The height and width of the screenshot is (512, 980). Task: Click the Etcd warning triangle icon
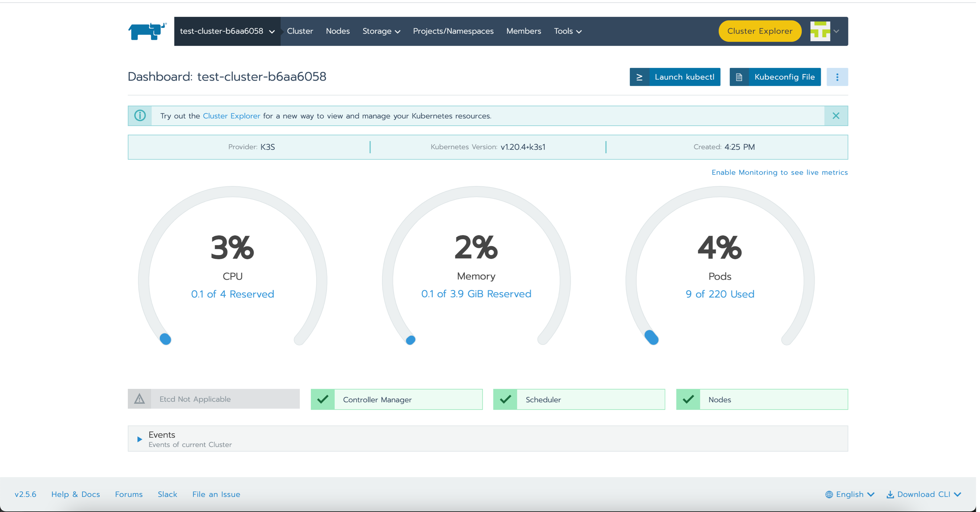[x=140, y=399]
